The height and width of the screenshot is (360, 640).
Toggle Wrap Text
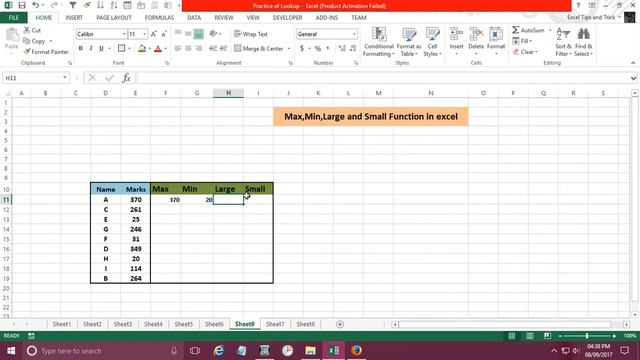[x=251, y=34]
